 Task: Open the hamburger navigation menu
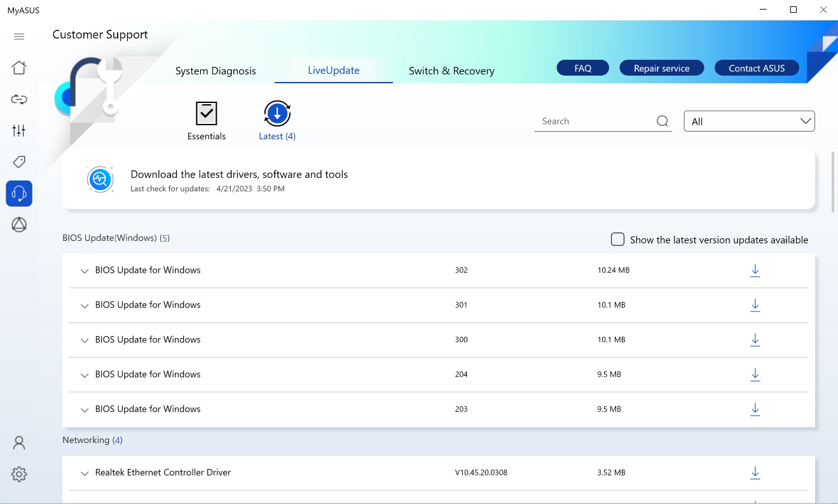(x=19, y=37)
